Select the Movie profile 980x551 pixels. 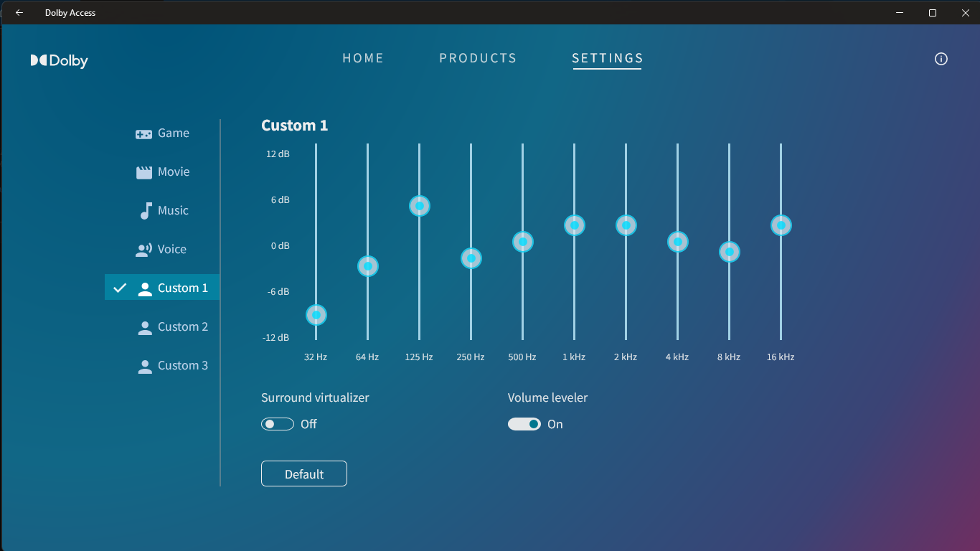tap(163, 171)
